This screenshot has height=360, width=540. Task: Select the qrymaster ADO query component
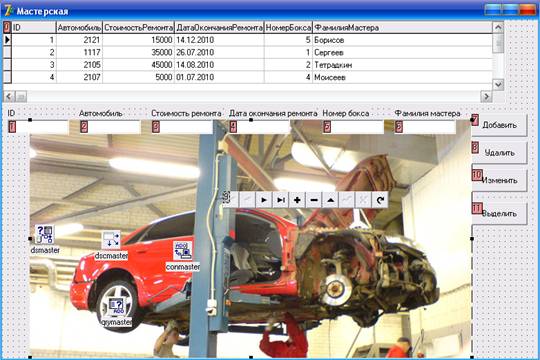pyautogui.click(x=116, y=307)
